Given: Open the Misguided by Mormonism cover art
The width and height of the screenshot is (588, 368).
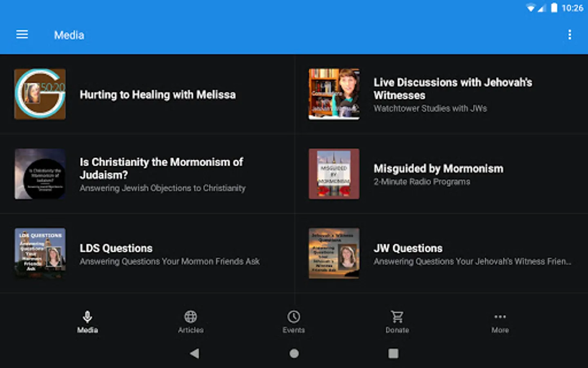Looking at the screenshot, I should (334, 174).
